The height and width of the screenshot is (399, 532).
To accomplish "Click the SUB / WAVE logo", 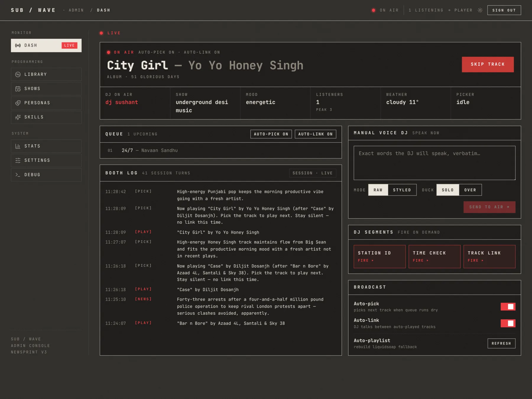I will coord(33,10).
